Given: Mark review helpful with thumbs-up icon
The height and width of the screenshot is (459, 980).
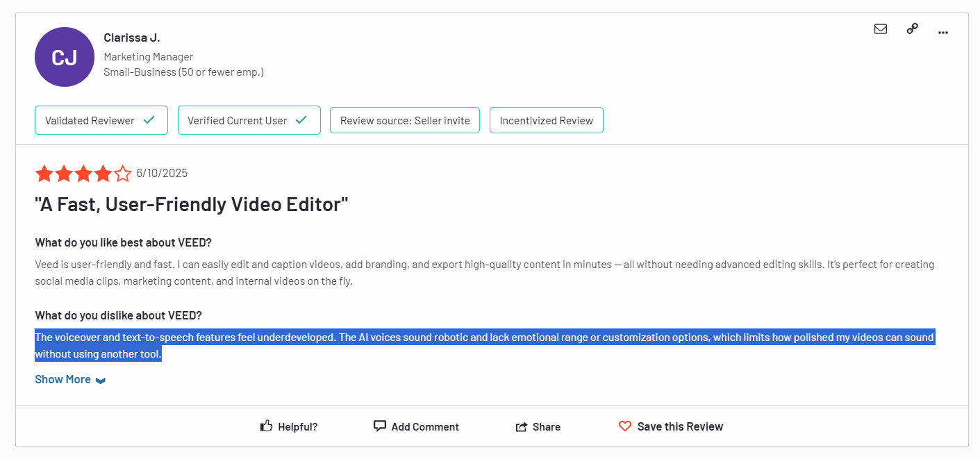Looking at the screenshot, I should [x=267, y=426].
